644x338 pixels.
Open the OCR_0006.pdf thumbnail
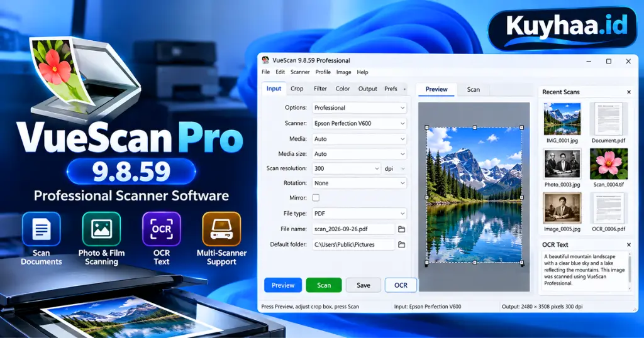(x=609, y=209)
